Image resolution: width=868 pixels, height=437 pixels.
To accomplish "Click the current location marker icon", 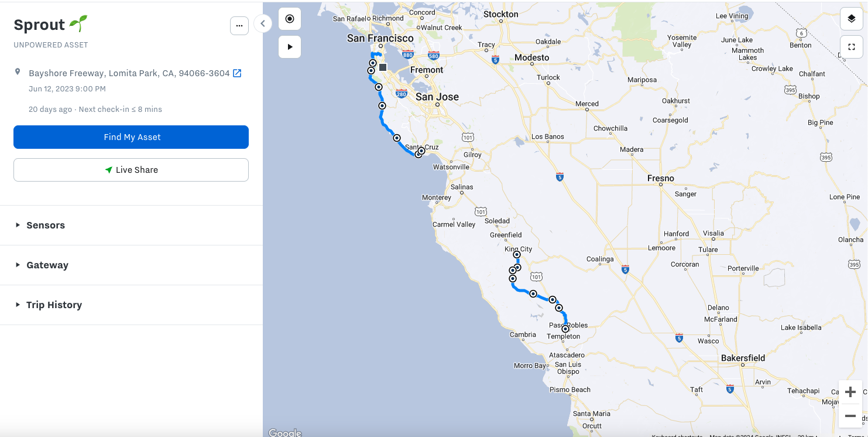I will (289, 18).
